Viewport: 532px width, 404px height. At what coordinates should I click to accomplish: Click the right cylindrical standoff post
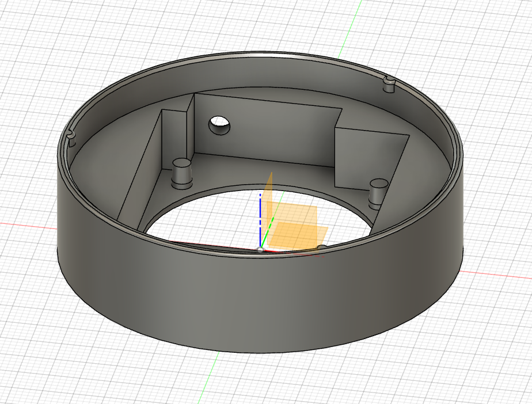[x=378, y=192]
